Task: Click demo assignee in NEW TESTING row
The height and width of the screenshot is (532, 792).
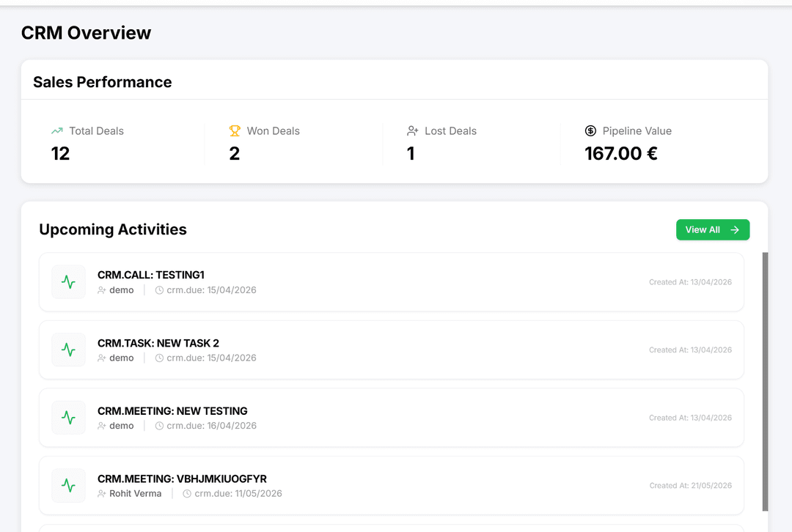Action: [x=122, y=426]
